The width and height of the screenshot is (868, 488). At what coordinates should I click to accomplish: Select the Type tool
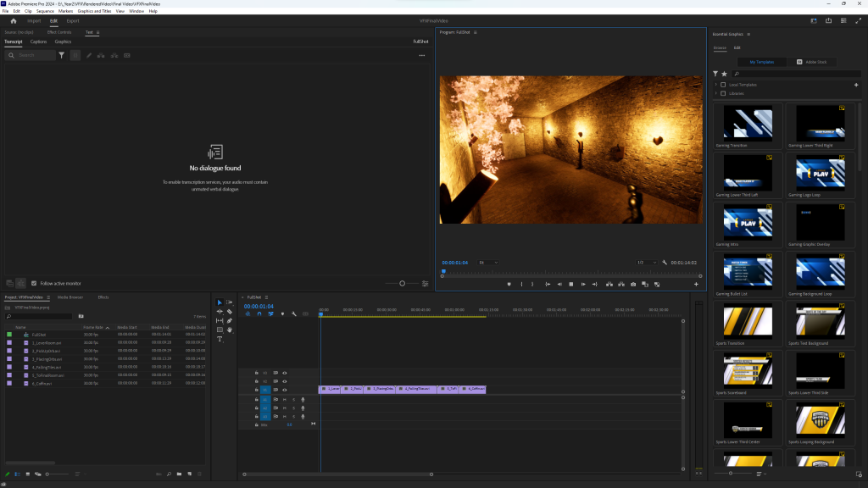click(220, 339)
